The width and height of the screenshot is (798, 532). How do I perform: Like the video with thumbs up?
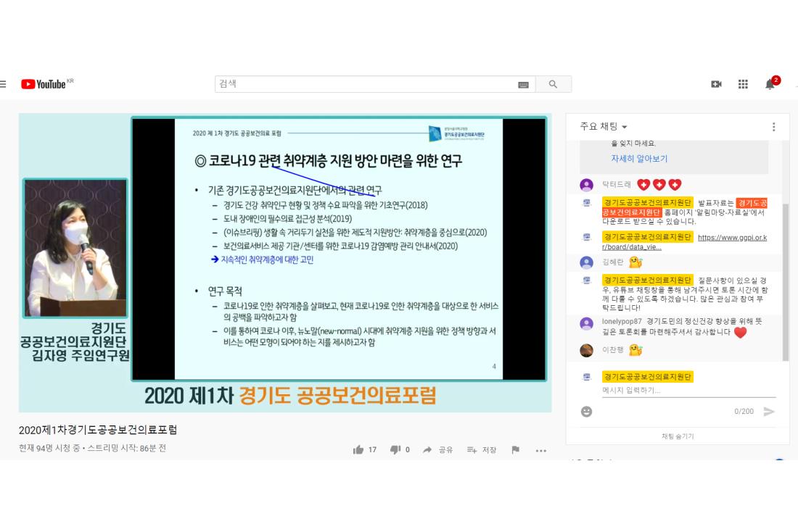point(358,450)
